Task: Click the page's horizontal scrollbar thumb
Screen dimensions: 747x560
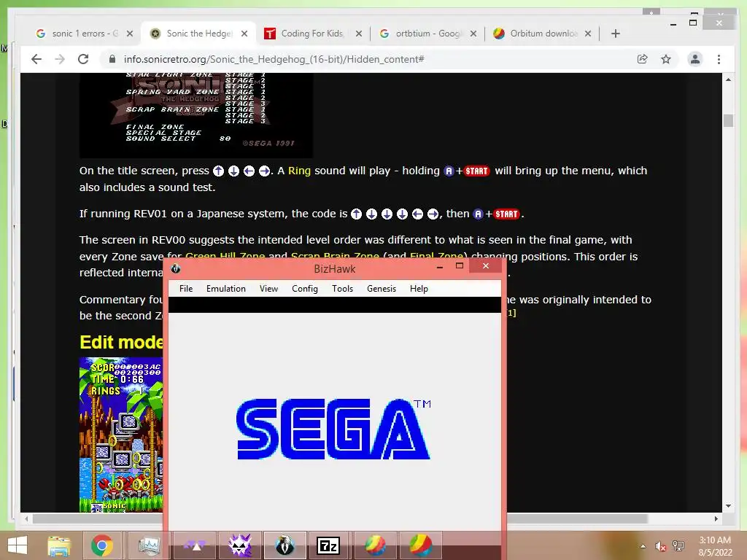Action: point(340,518)
